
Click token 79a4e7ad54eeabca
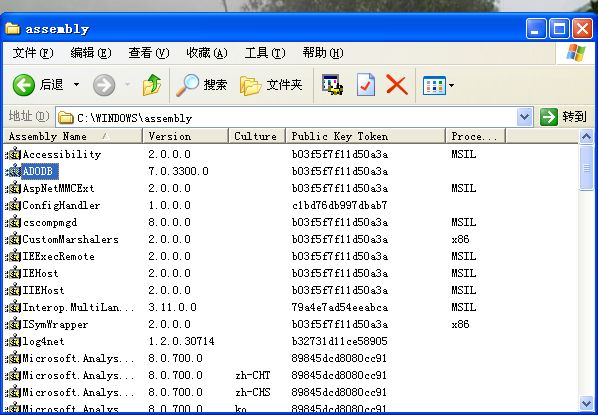[x=340, y=307]
